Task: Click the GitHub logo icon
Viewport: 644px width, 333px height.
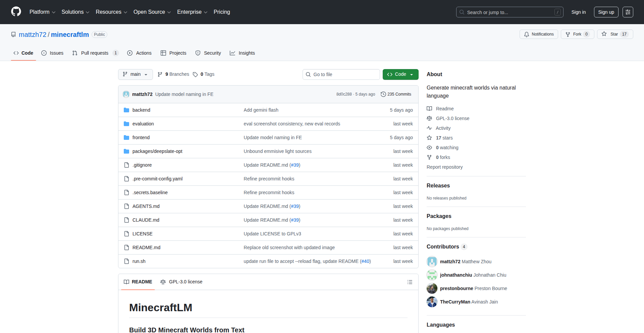Action: coord(16,12)
